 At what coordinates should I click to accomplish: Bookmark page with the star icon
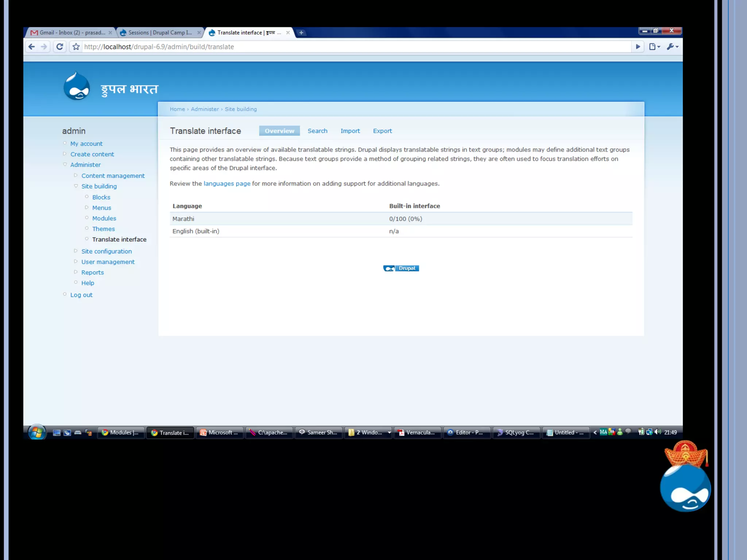coord(76,47)
